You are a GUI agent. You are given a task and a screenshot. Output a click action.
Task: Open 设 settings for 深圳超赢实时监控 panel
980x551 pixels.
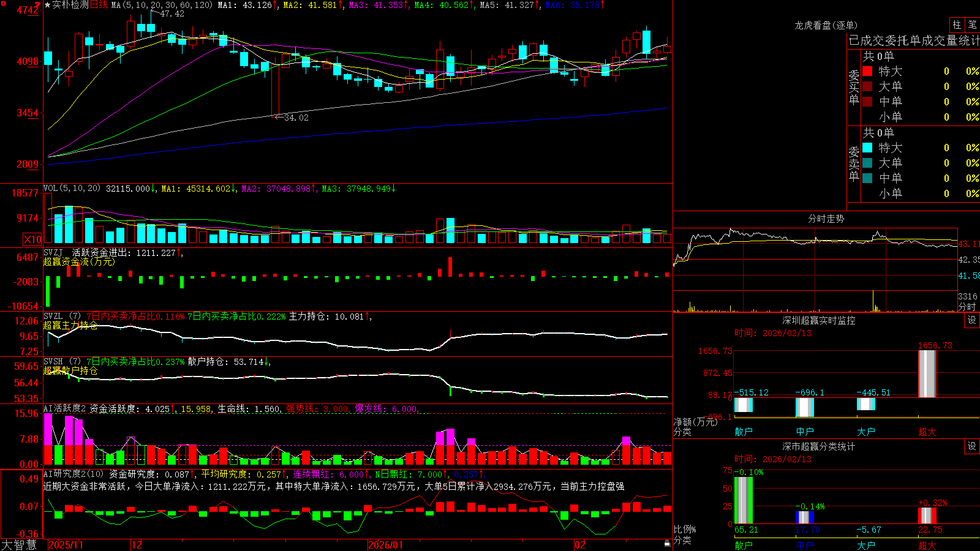972,320
